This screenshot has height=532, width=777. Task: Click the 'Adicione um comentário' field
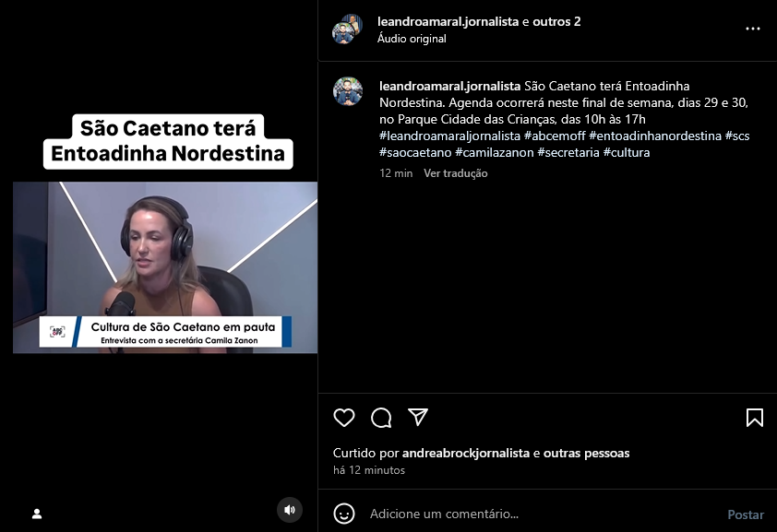(543, 514)
